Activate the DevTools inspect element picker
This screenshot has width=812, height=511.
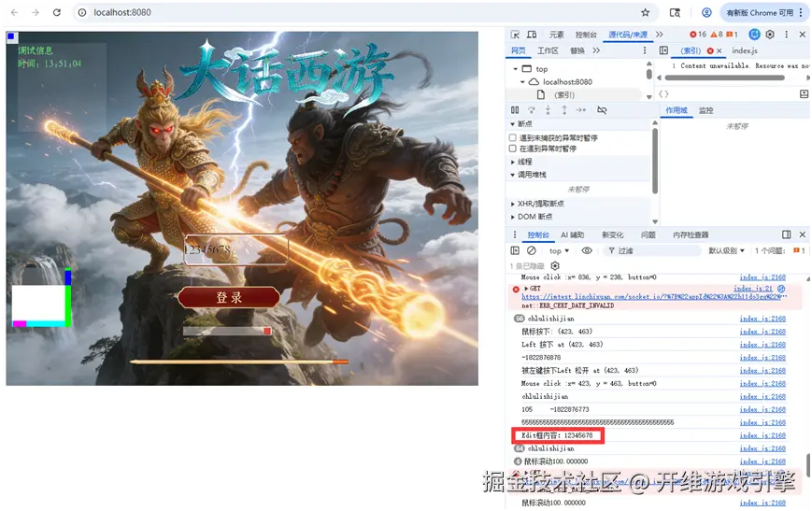pos(515,35)
